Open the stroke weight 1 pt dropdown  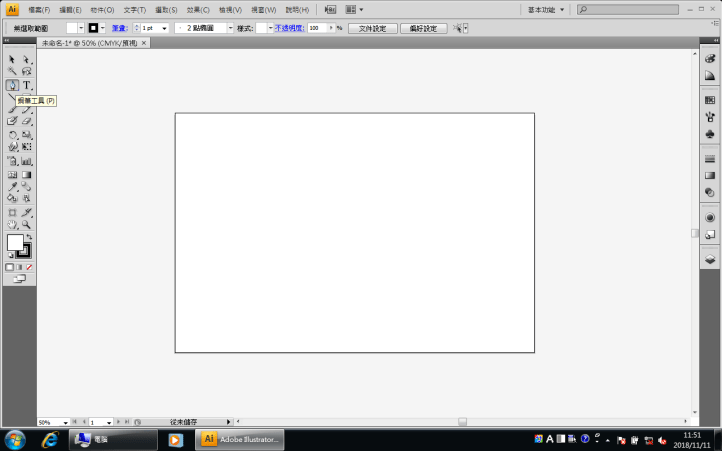point(164,28)
